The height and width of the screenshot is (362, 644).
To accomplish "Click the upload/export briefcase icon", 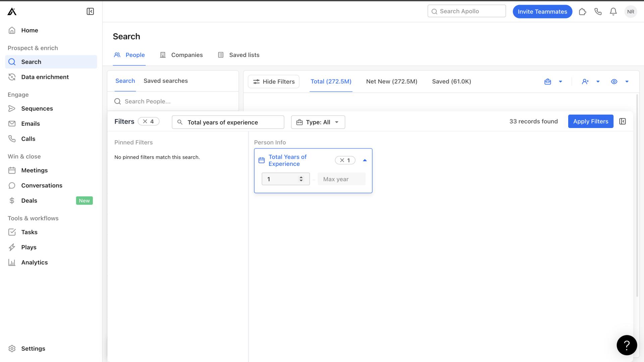I will 548,81.
